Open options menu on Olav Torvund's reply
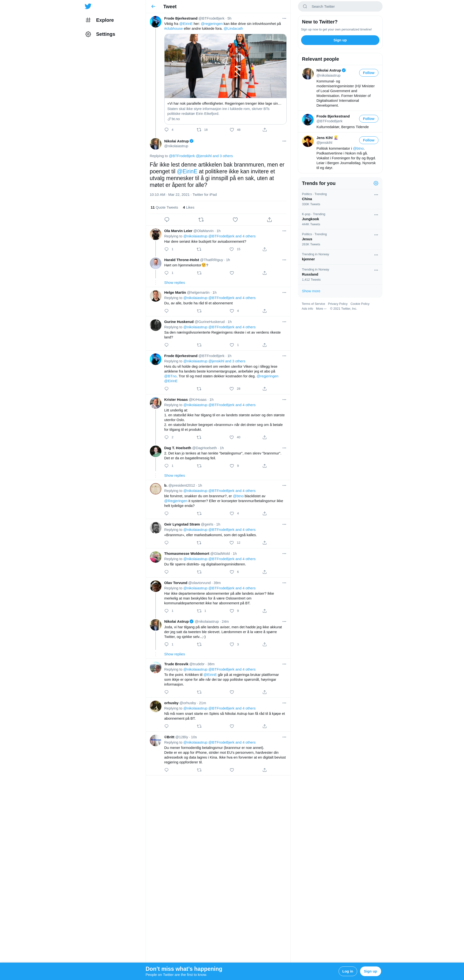Screen dimensions: 464x980 tap(284, 583)
